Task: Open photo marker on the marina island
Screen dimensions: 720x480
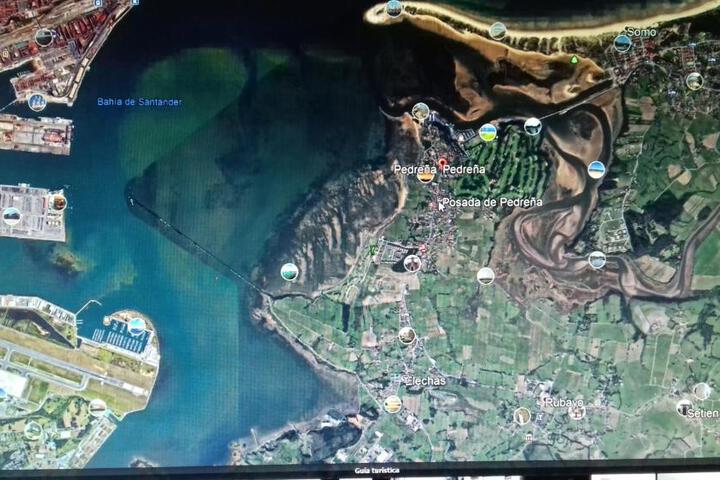Action: (x=136, y=327)
